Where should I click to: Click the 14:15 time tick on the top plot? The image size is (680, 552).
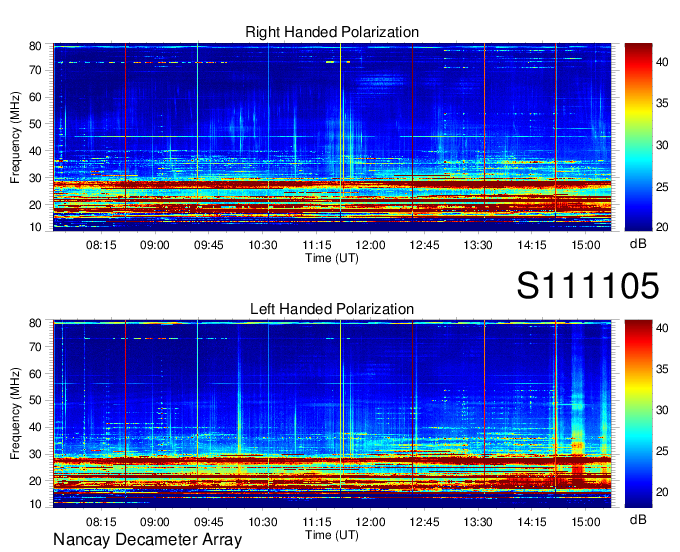532,245
